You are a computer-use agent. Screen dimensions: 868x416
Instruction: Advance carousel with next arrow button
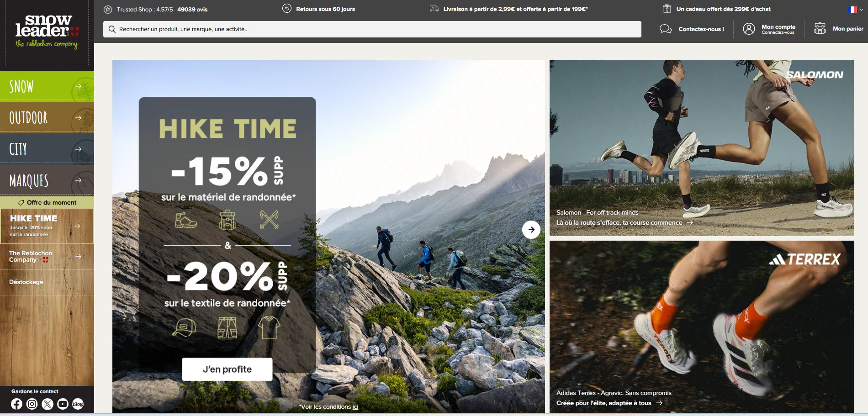coord(531,230)
